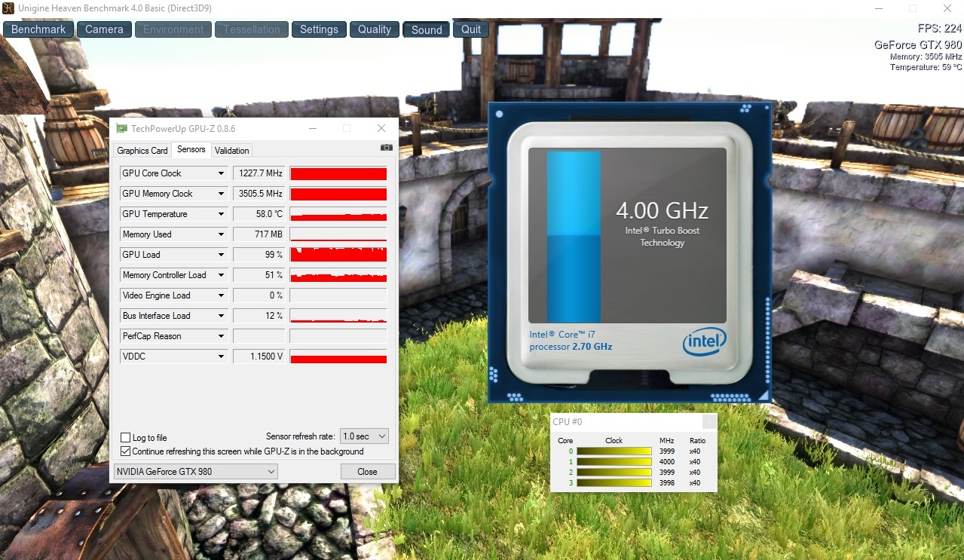
Task: Click the GPU Memory Clock red graph
Action: (x=338, y=194)
